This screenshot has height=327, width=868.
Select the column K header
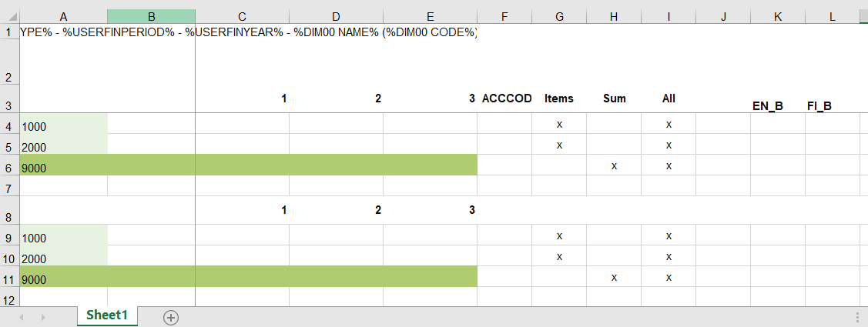(778, 15)
